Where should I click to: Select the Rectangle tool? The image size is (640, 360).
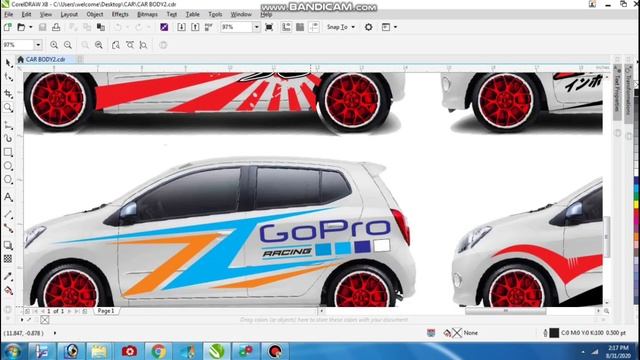tap(8, 153)
